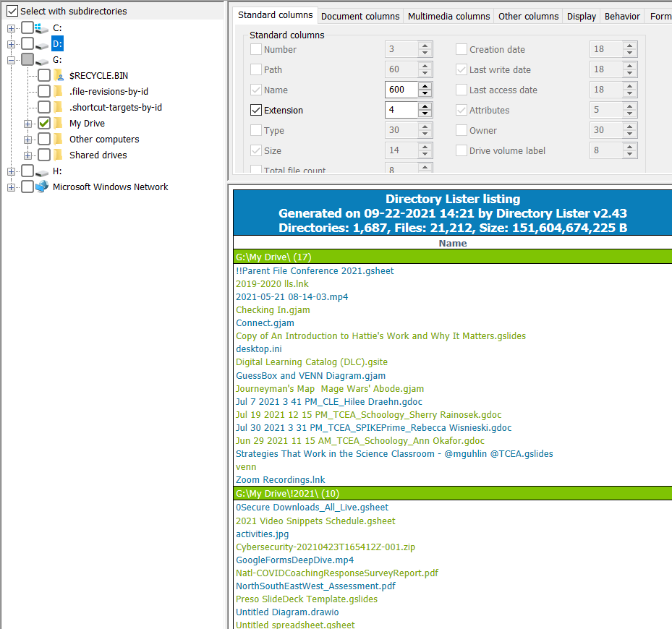Increase the Extension width spinner
This screenshot has height=629, width=672.
(x=425, y=106)
